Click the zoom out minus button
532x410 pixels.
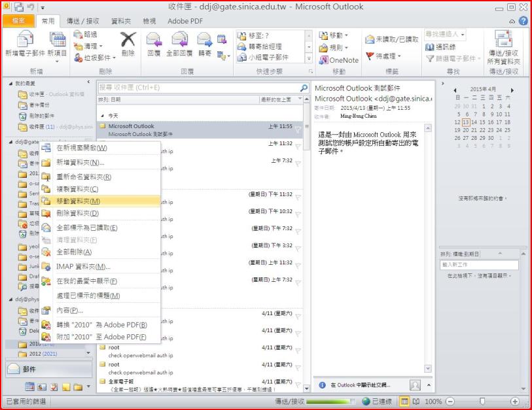tap(450, 401)
